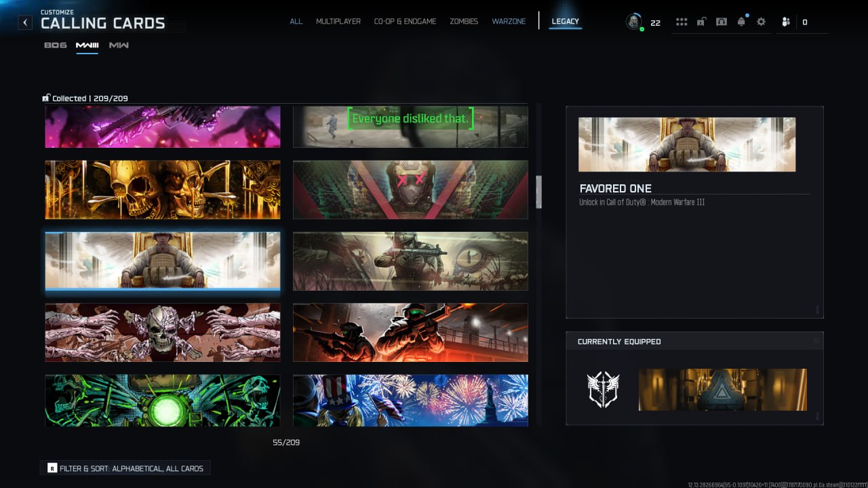Viewport: 868px width, 488px height.
Task: Click the player level number 22
Action: pyautogui.click(x=655, y=22)
